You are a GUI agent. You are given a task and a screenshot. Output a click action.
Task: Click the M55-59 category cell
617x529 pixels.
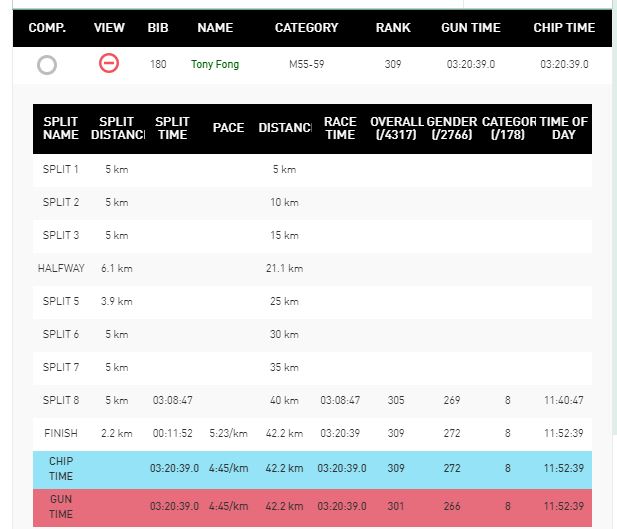307,64
